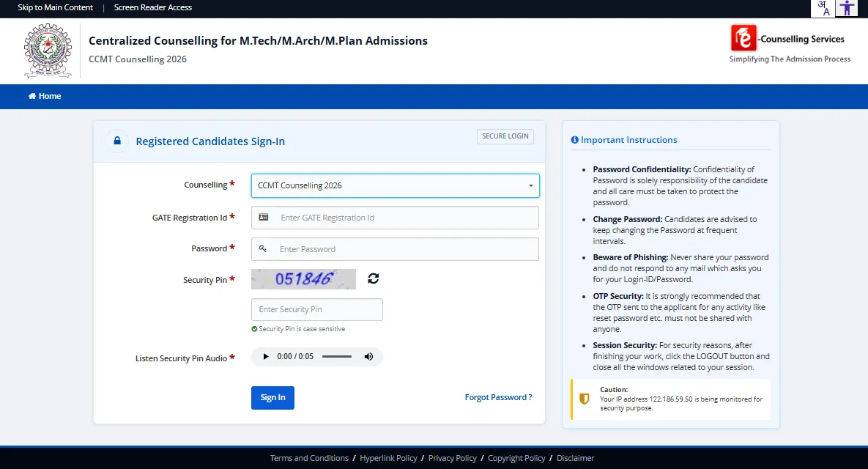Open Disclaimer footer link
Viewport: 868px width, 469px height.
point(575,459)
